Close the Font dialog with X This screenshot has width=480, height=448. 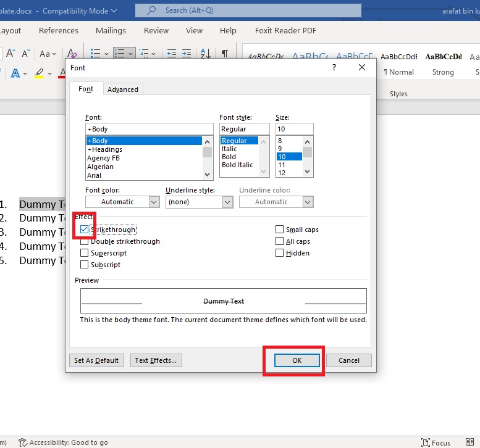coord(362,67)
